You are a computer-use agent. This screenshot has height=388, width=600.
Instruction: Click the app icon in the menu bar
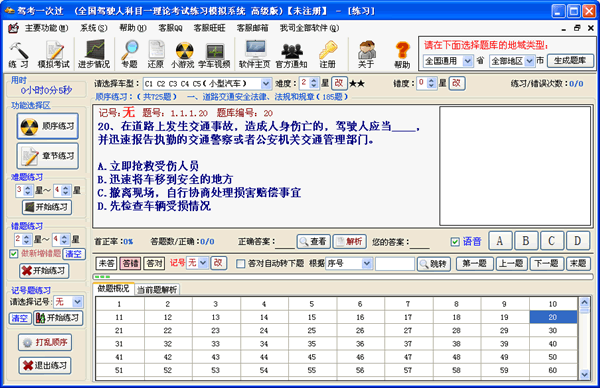13,28
